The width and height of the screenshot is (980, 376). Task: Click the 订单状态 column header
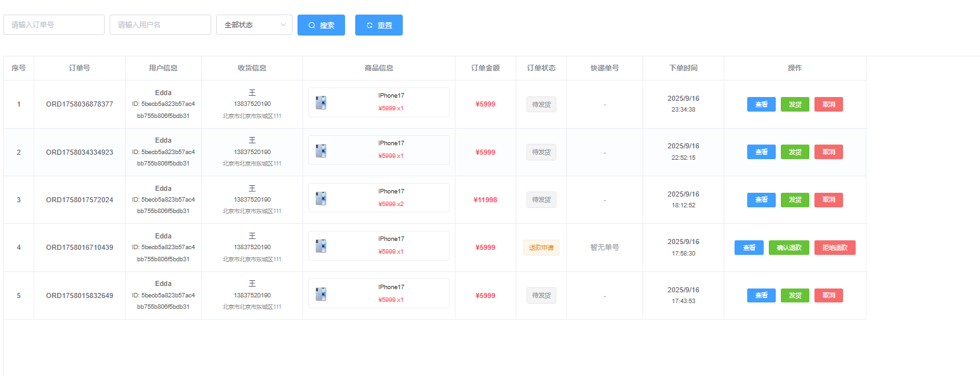(541, 68)
